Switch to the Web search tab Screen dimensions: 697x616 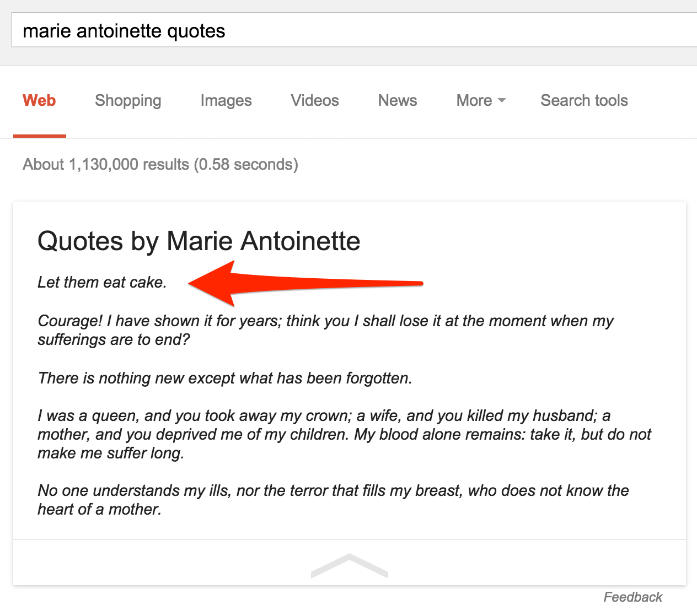(39, 100)
